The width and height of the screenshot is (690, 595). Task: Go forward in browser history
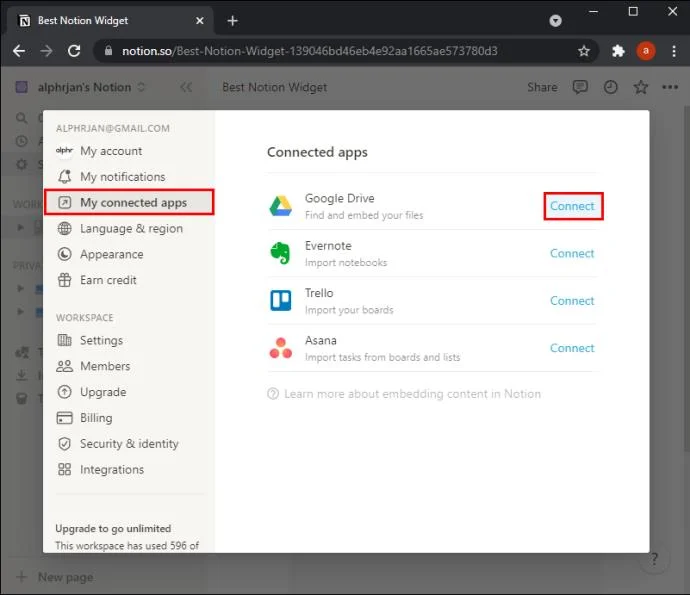[46, 51]
